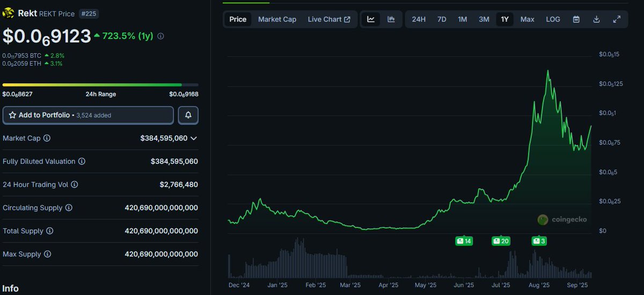Screen dimensions: 644x295
Task: Click the 0.0₉2059 ETH price line
Action: coord(21,63)
